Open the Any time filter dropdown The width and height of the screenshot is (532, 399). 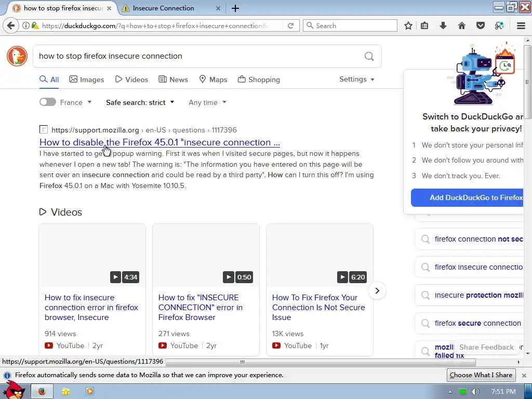(207, 102)
